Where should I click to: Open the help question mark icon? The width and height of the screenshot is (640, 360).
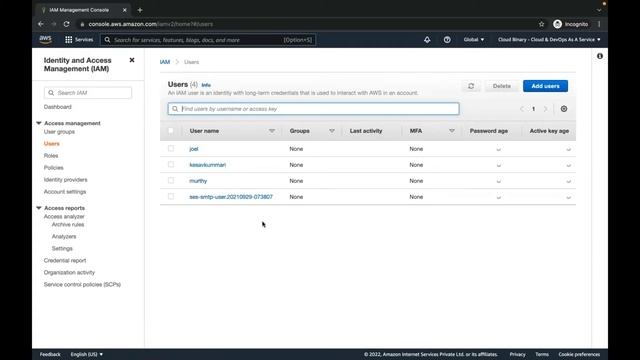pos(447,40)
